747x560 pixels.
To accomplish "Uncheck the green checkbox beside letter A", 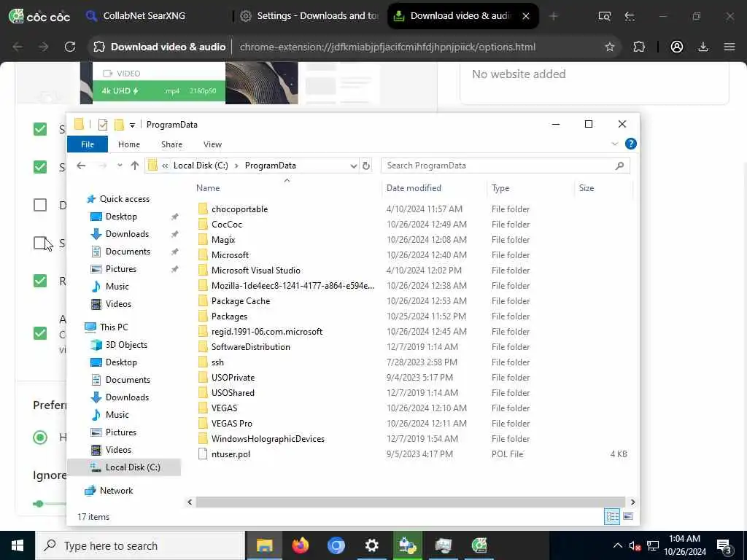I will coord(40,333).
